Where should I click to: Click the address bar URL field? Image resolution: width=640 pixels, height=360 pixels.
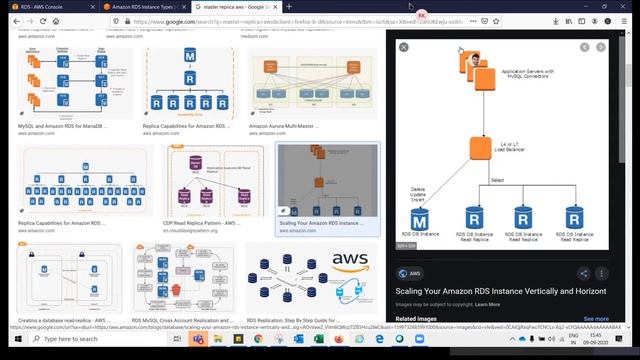[x=298, y=21]
